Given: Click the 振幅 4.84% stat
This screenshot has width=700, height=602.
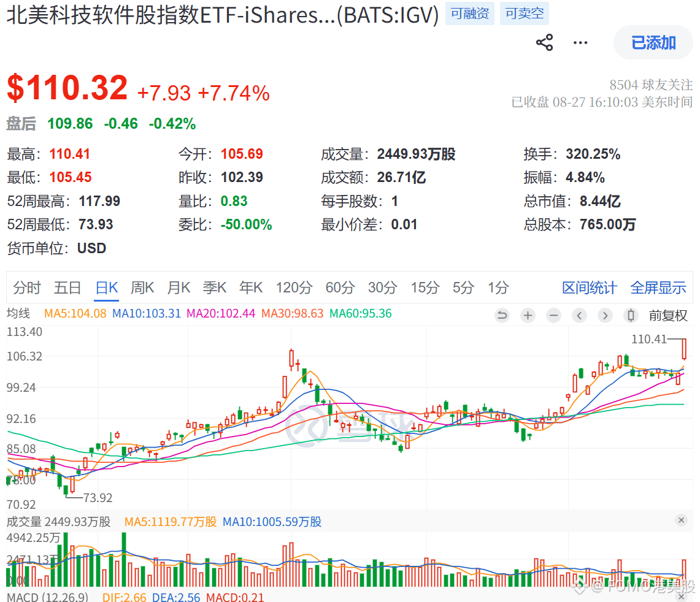Looking at the screenshot, I should click(x=564, y=177).
